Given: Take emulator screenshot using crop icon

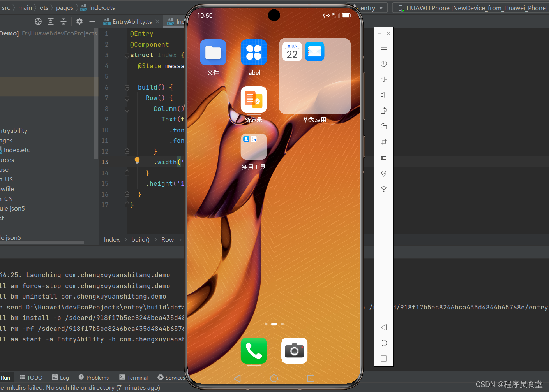Looking at the screenshot, I should click(384, 142).
